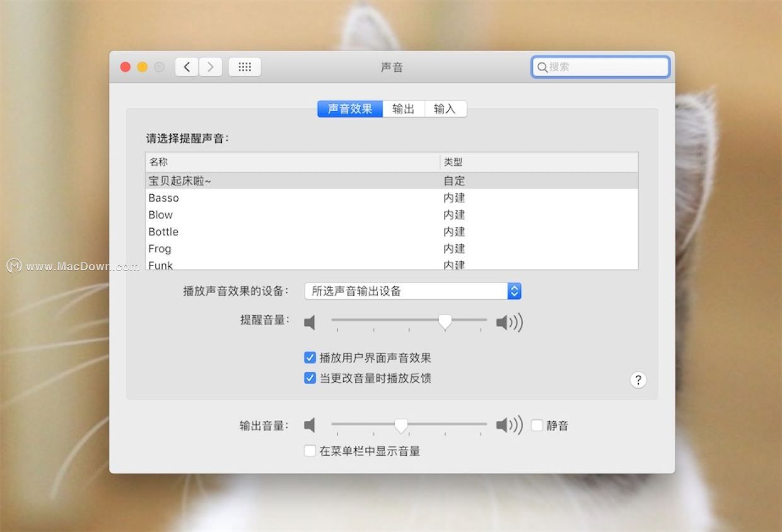Select alert sound 宝贝起床啦~

(x=392, y=181)
